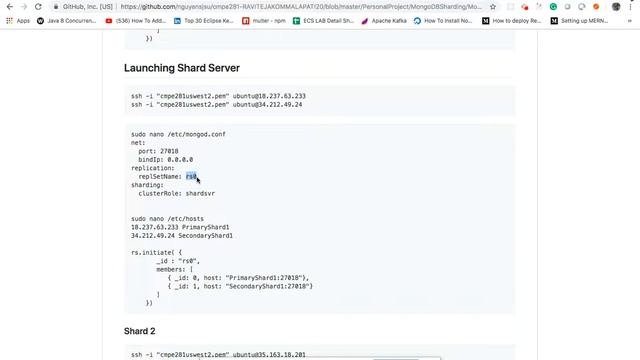Open the How to deploy React bookmark
This screenshot has height=360, width=640.
click(x=511, y=21)
